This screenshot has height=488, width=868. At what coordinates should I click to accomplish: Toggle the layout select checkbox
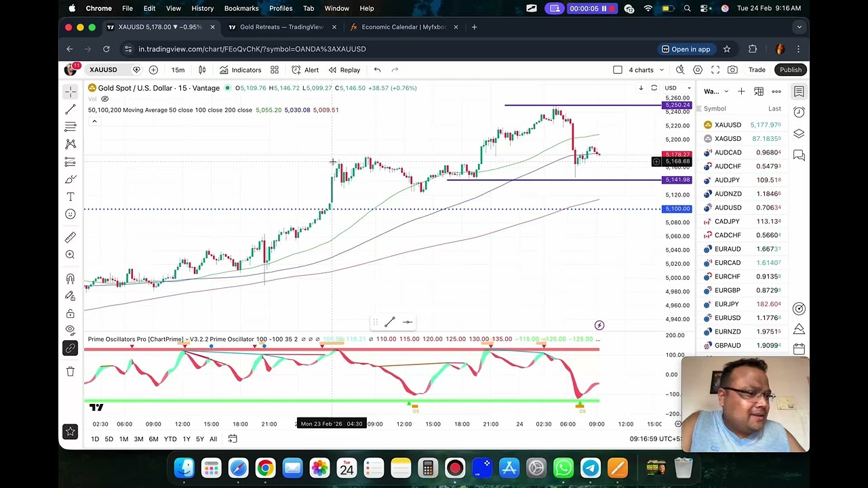pyautogui.click(x=618, y=70)
